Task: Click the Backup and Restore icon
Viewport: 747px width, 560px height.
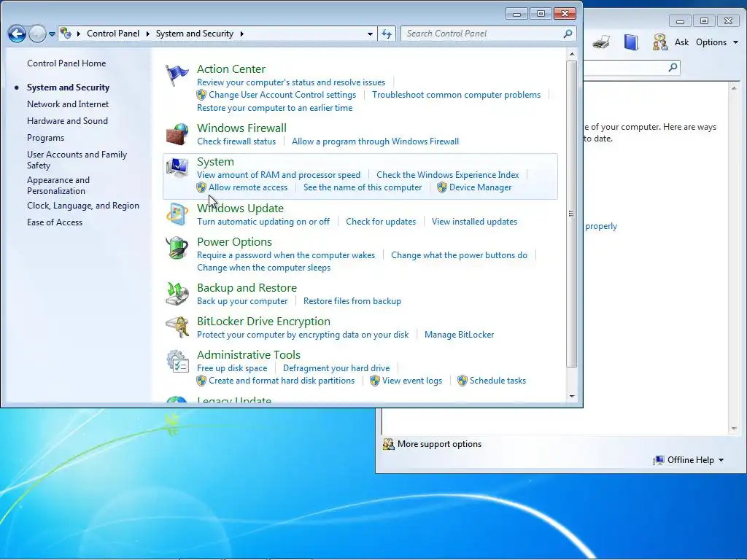Action: [x=177, y=293]
